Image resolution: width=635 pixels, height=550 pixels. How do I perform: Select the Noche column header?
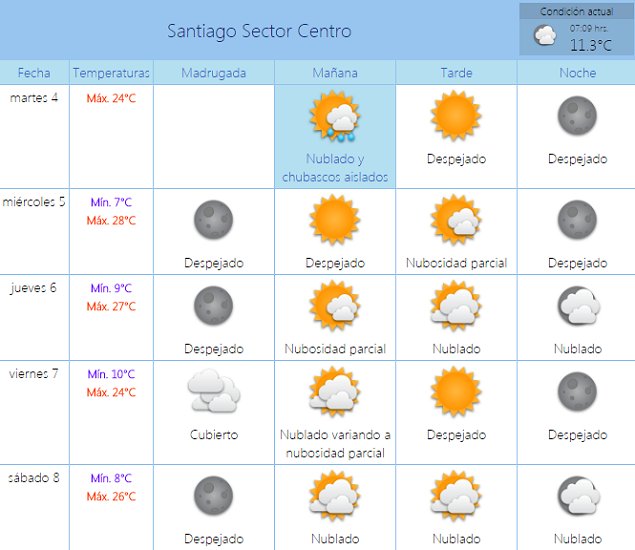tap(577, 73)
